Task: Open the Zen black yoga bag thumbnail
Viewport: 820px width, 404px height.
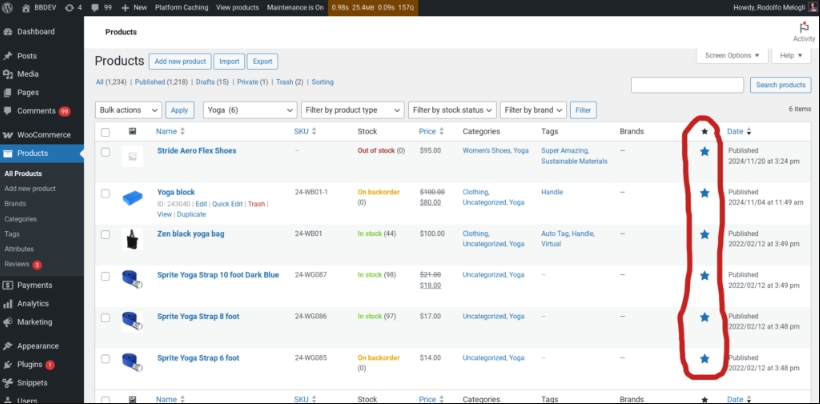Action: point(132,239)
